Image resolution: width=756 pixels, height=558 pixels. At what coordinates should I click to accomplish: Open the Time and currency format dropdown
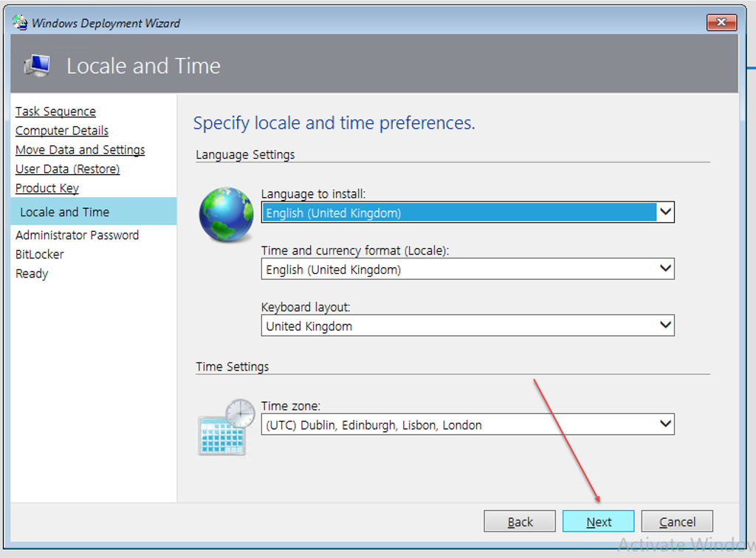[x=665, y=269]
